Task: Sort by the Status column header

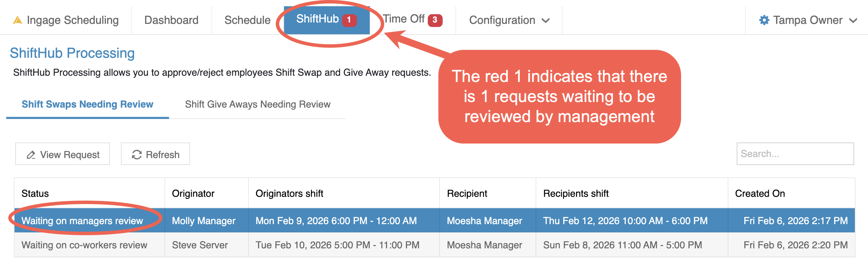Action: click(35, 193)
